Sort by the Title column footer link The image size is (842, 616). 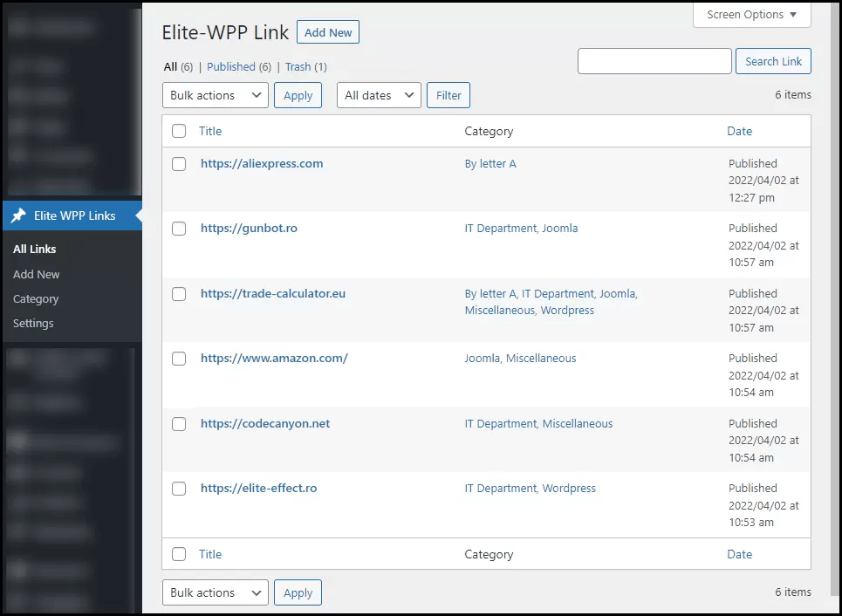tap(210, 554)
